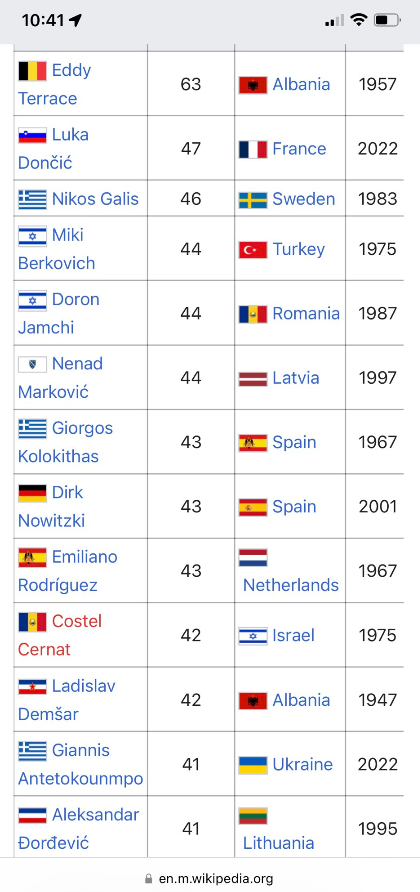Tap the Netherlands flag icon
Viewport: 420px width, 892px height.
253,558
